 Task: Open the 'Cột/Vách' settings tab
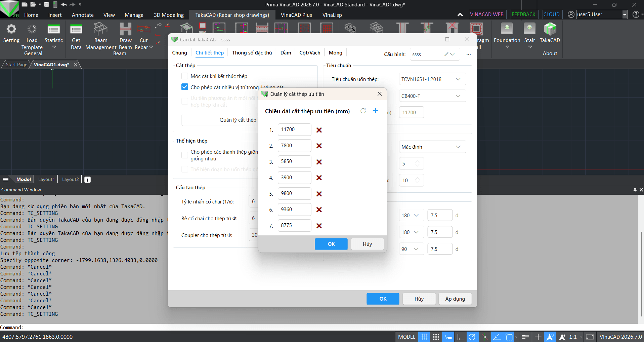[310, 53]
